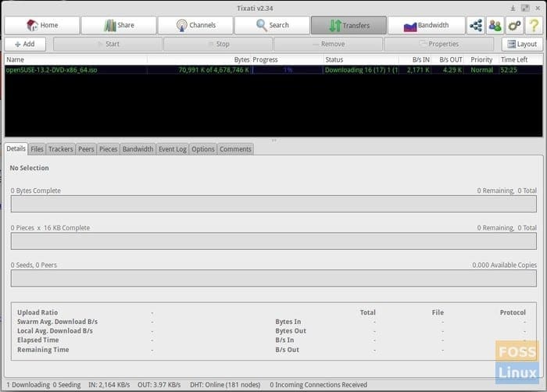Sort by Time Left column header
Image resolution: width=547 pixels, height=392 pixels.
coord(521,59)
